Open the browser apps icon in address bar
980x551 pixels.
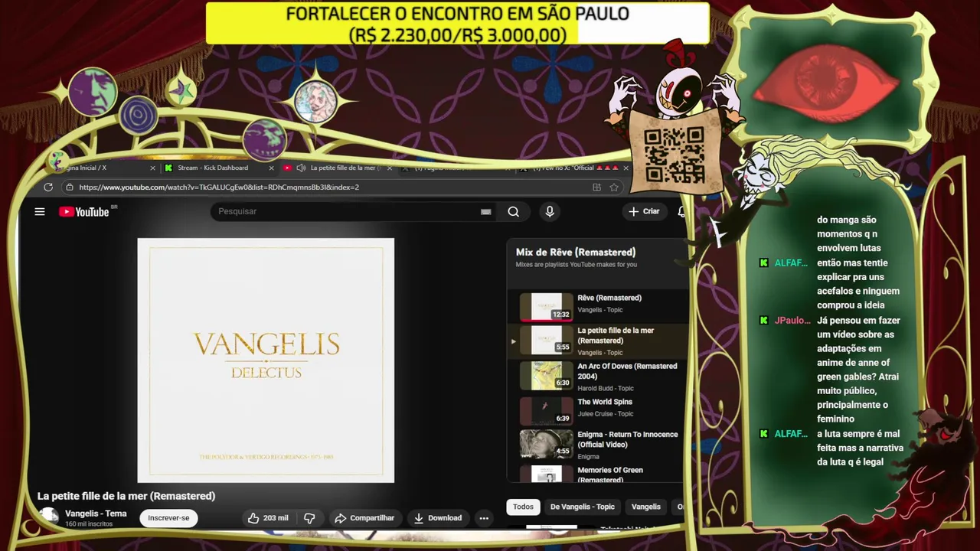[x=596, y=187]
